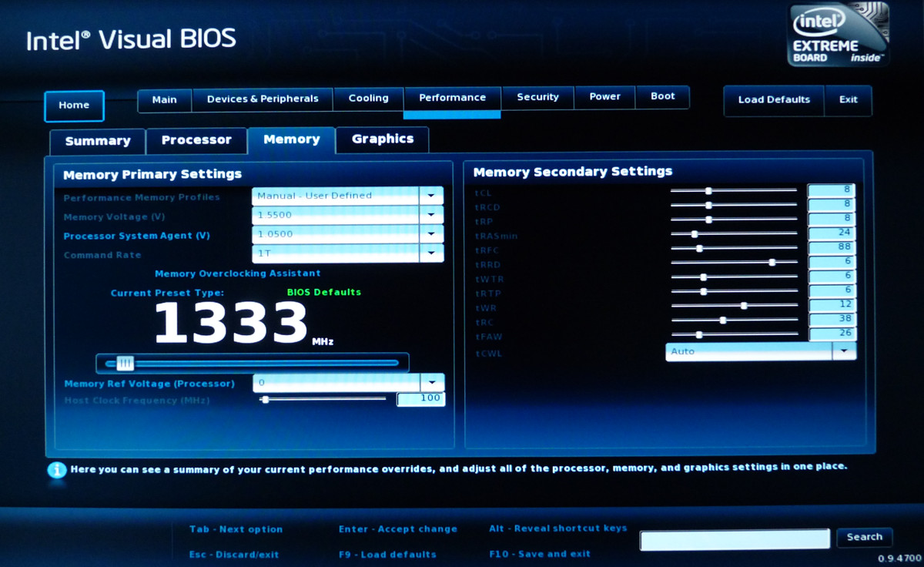
Task: Click the tRCD slider
Action: 733,205
